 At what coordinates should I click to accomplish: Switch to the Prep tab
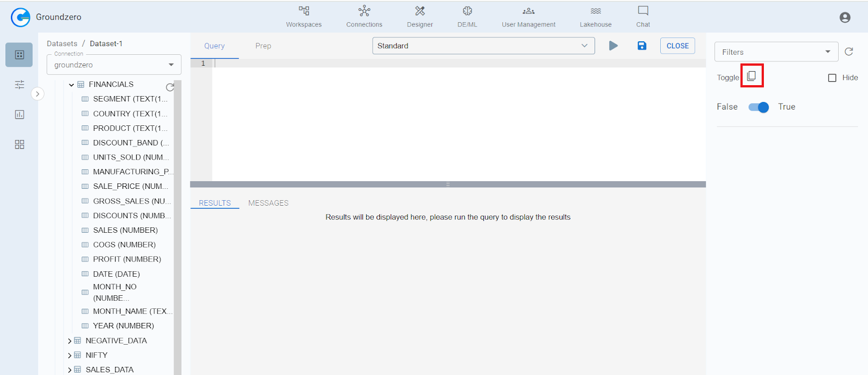click(x=263, y=46)
